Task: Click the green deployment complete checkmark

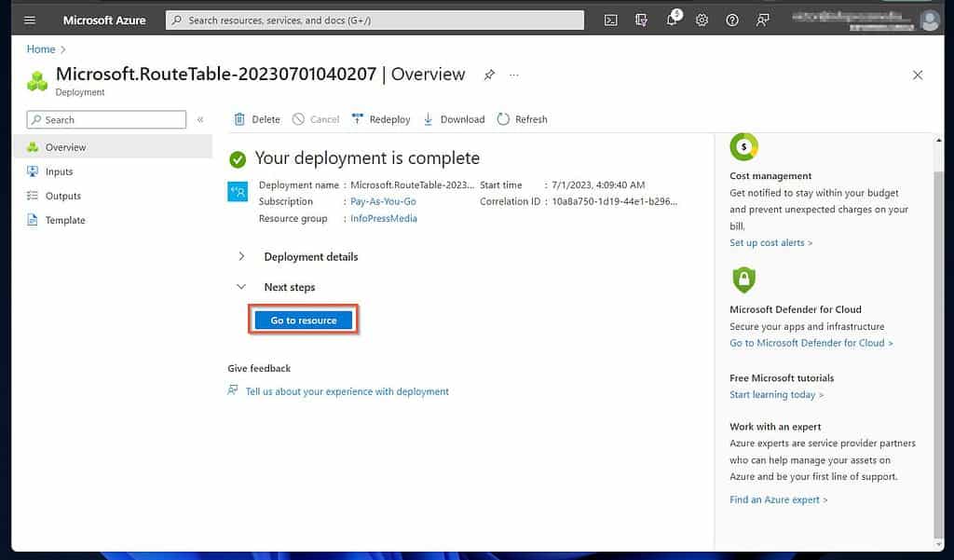Action: (238, 159)
